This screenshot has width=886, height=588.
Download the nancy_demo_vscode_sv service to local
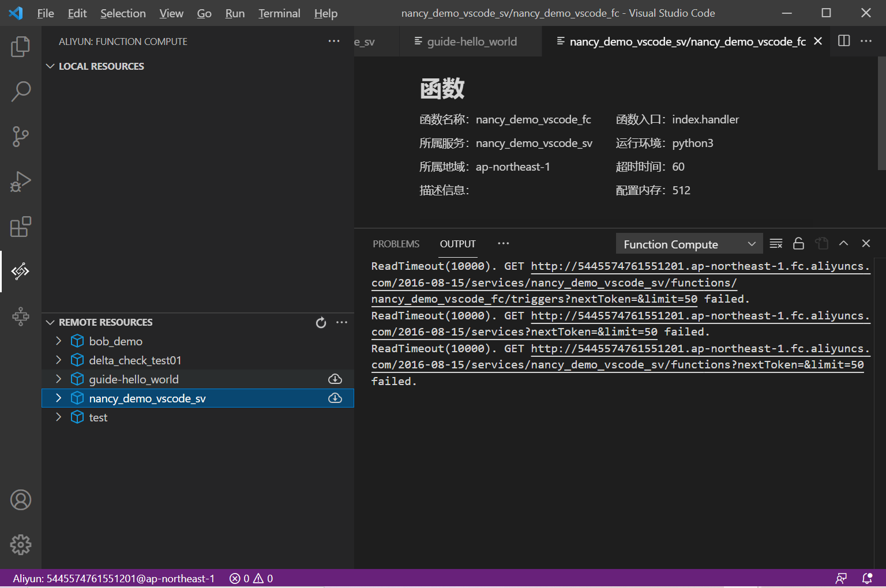(335, 398)
